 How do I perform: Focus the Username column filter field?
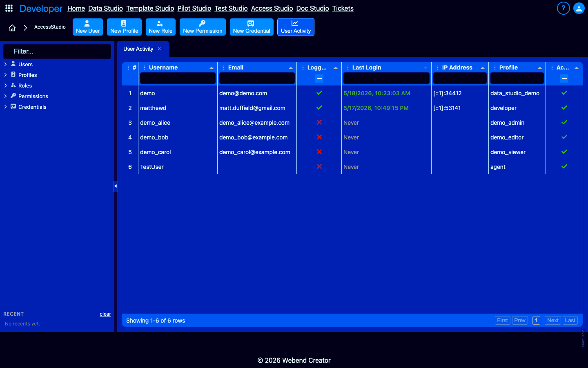click(178, 78)
